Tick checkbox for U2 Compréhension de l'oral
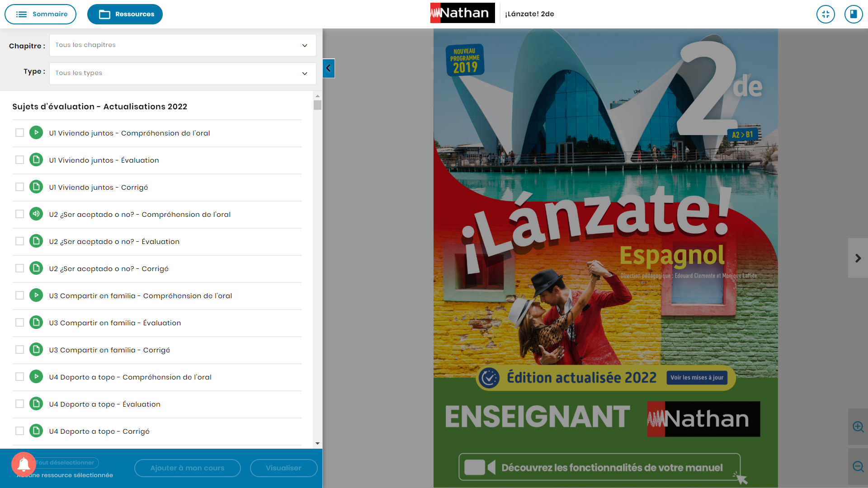Screen dimensions: 868x488 [19, 214]
